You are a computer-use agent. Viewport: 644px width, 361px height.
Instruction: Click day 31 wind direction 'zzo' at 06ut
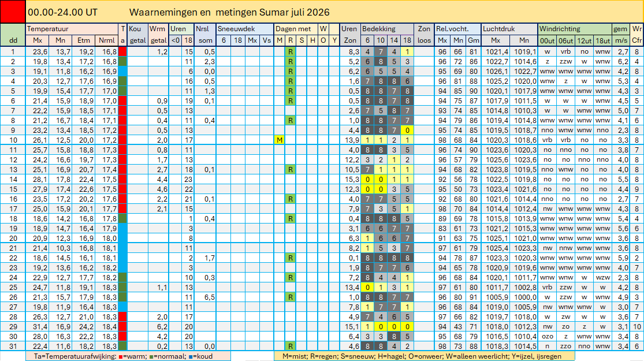pos(565,346)
